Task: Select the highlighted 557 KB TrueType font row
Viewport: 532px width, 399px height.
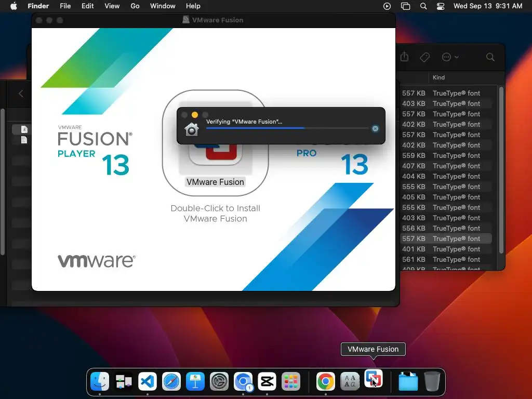Action: point(446,239)
